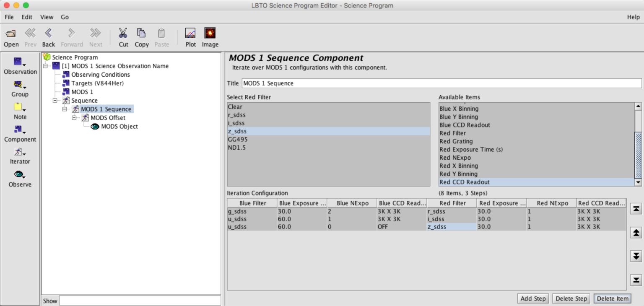Open the File menu
644x306 pixels.
pos(9,17)
